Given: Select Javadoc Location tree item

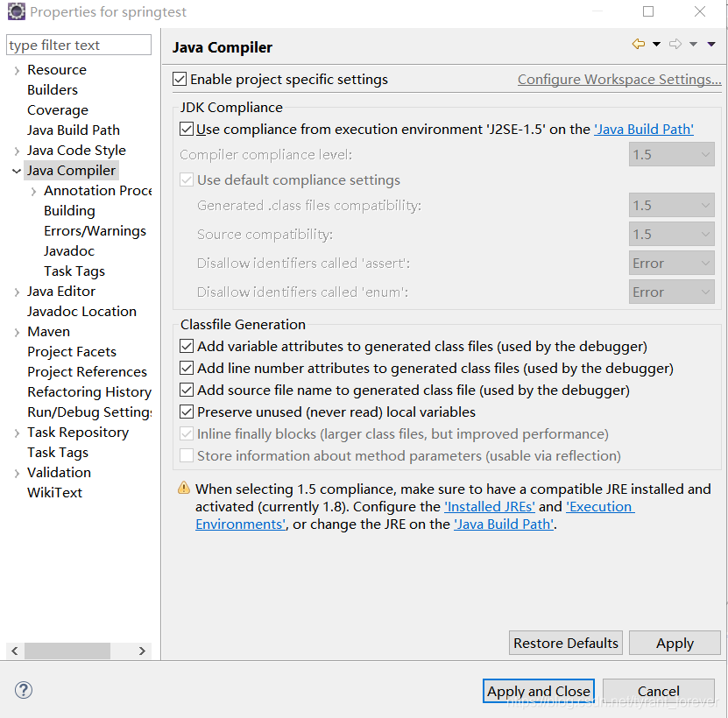Looking at the screenshot, I should tap(81, 311).
